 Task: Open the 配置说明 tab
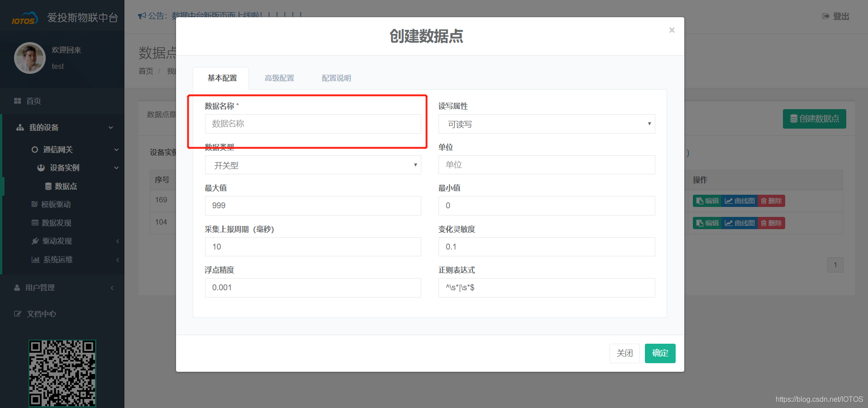[336, 78]
